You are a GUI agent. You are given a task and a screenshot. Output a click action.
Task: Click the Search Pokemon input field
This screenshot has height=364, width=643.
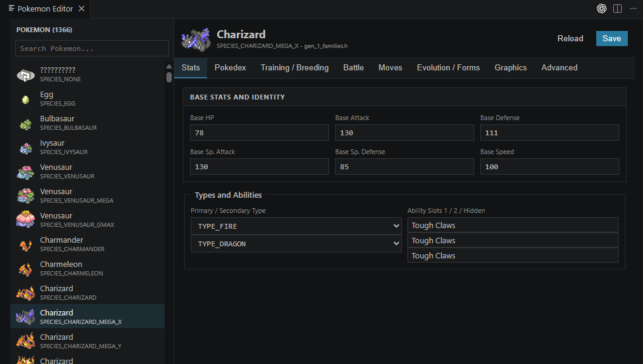point(92,49)
